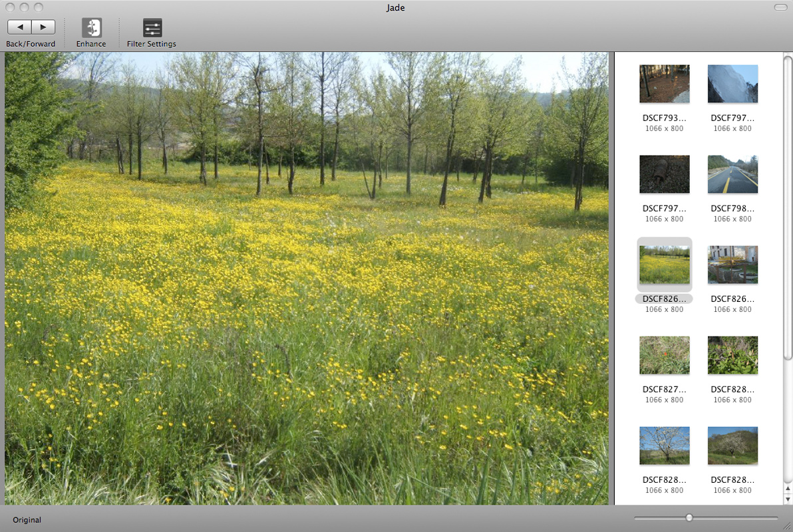
Task: Select the tree on hillside thumbnail
Action: tap(732, 446)
